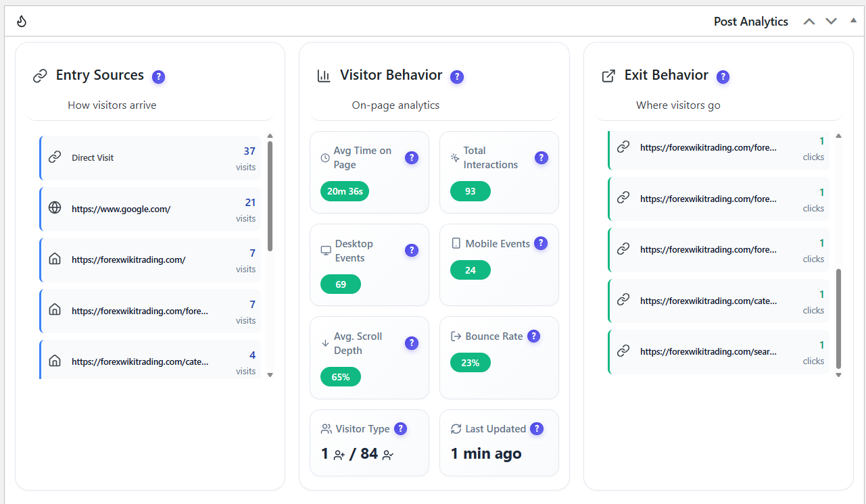
Task: Click the globe icon next to the google.com entry
Action: click(55, 209)
